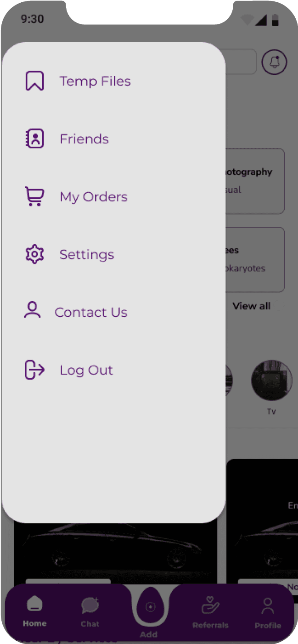Viewport: 298px width, 644px height.
Task: Switch to the Chat tab
Action: pos(90,612)
